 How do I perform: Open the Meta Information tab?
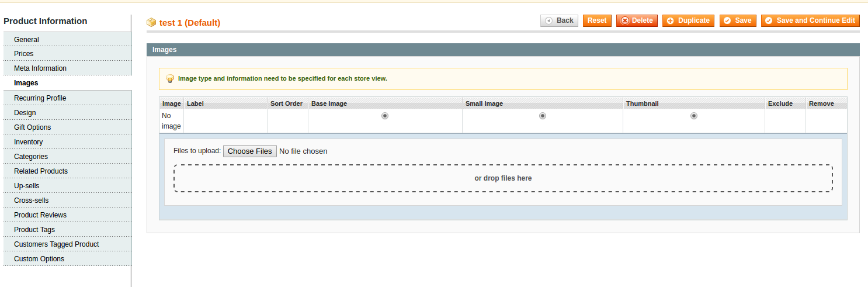(x=68, y=68)
